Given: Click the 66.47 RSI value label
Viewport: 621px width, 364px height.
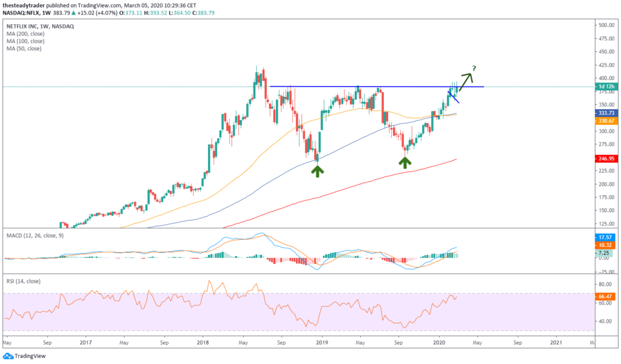Looking at the screenshot, I should [605, 296].
